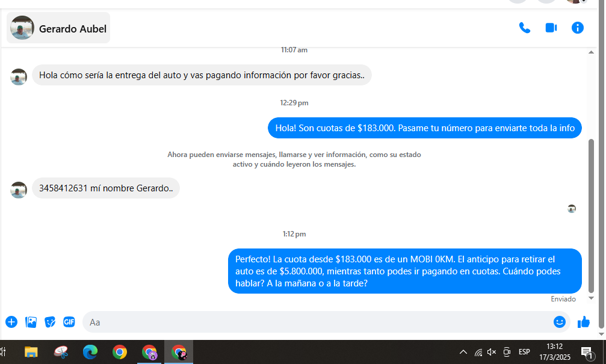Open Microsoft Edge from taskbar
The height and width of the screenshot is (364, 606).
pos(90,352)
